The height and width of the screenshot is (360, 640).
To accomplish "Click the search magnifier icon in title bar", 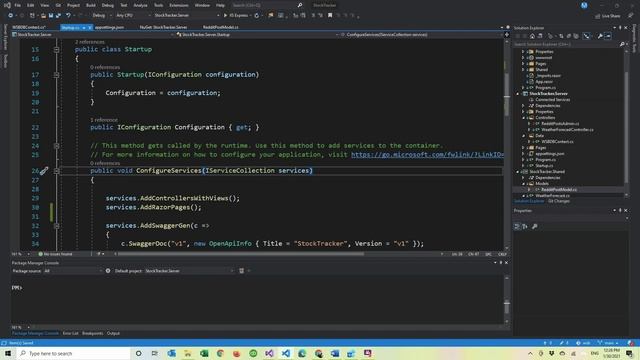I will pos(300,5).
